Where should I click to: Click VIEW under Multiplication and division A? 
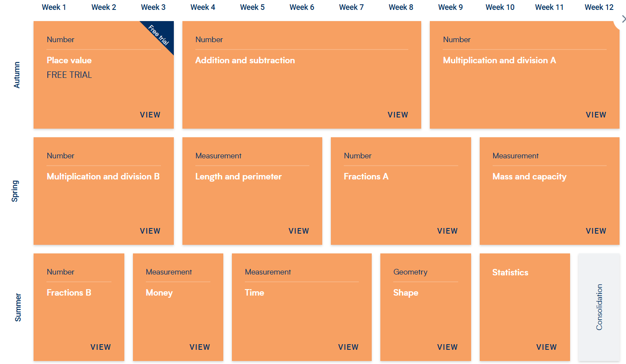coord(596,115)
